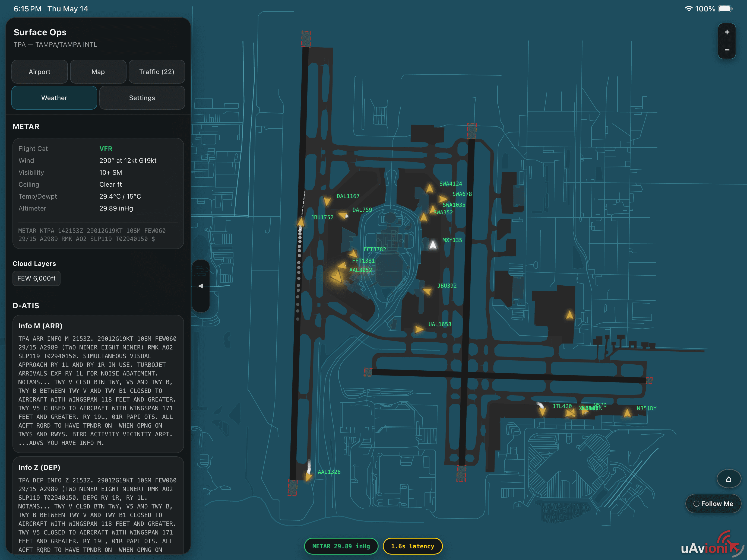Tap the VFR flight category value
747x560 pixels.
(x=106, y=148)
